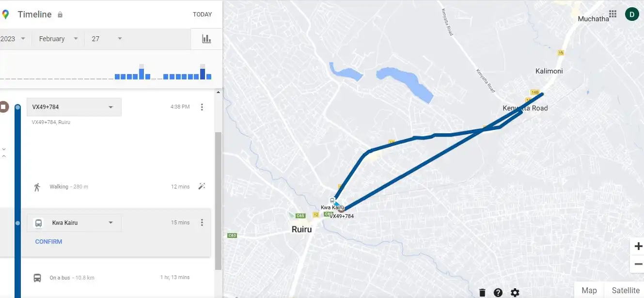Open the February month dropdown
Image resolution: width=644 pixels, height=298 pixels.
(x=58, y=38)
